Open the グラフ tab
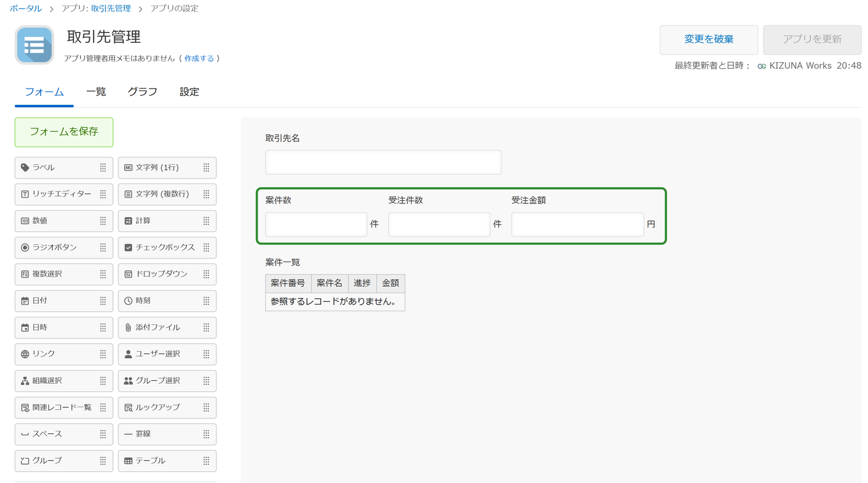Image resolution: width=868 pixels, height=483 pixels. click(x=143, y=92)
